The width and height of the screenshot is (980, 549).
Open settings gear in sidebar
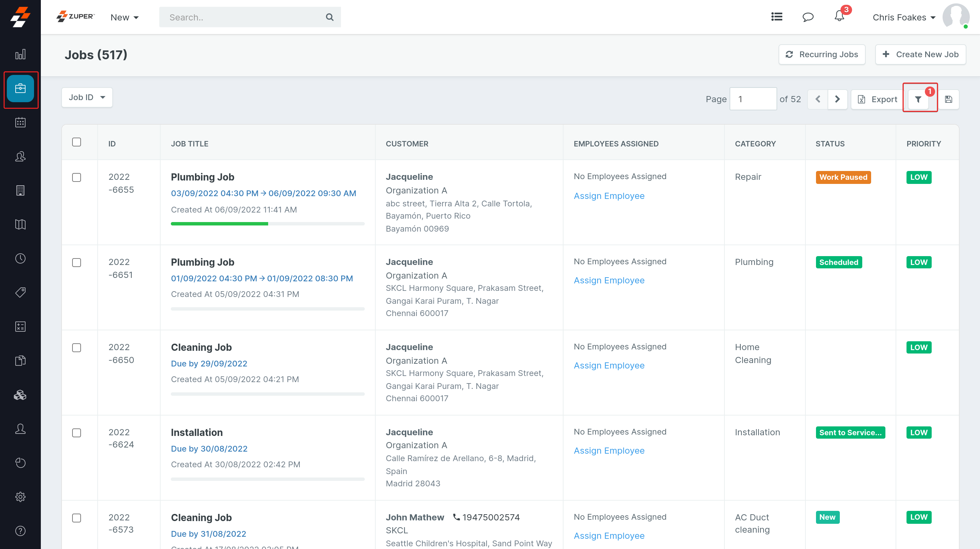[20, 497]
